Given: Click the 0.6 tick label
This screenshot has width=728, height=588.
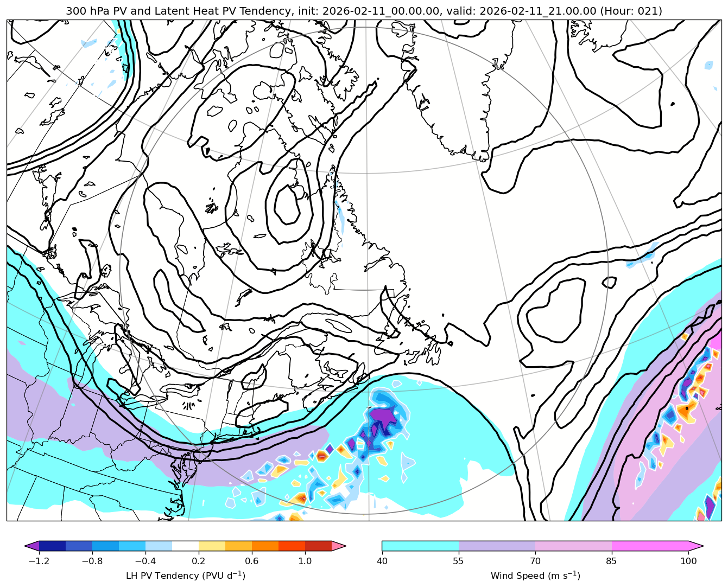Looking at the screenshot, I should point(252,561).
